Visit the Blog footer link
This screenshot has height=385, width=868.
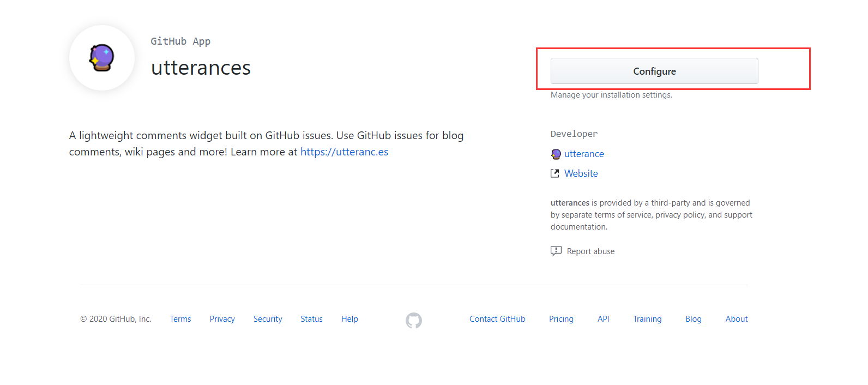pos(694,319)
